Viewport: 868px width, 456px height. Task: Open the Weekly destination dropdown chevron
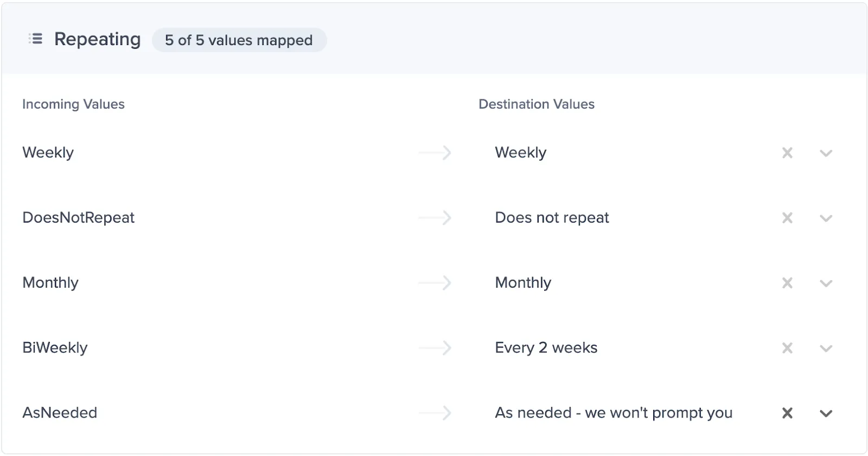pyautogui.click(x=826, y=154)
